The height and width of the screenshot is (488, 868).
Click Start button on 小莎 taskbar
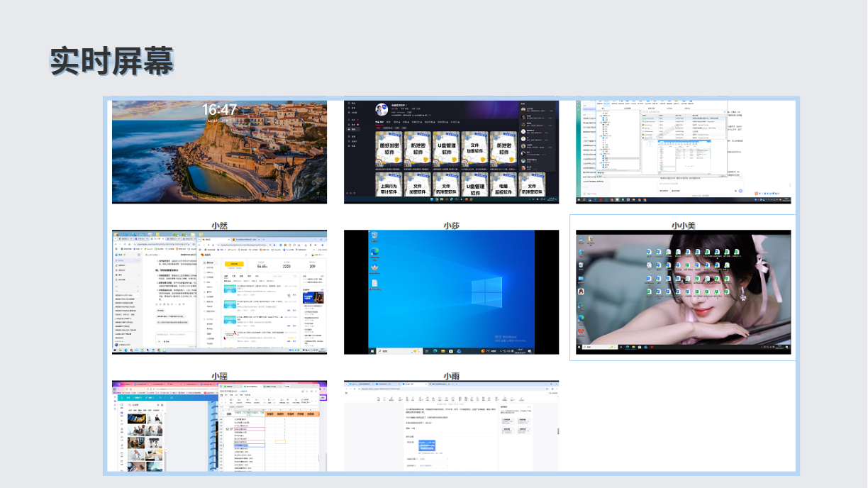pos(372,351)
